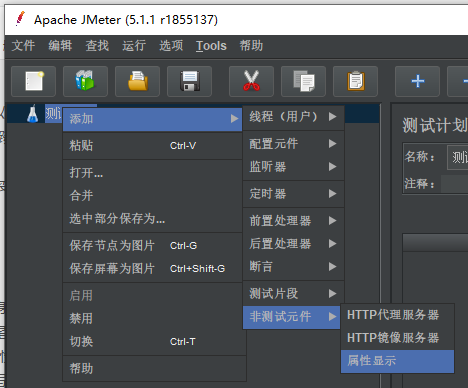Open the 查找 menu
468x388 pixels.
(x=97, y=46)
